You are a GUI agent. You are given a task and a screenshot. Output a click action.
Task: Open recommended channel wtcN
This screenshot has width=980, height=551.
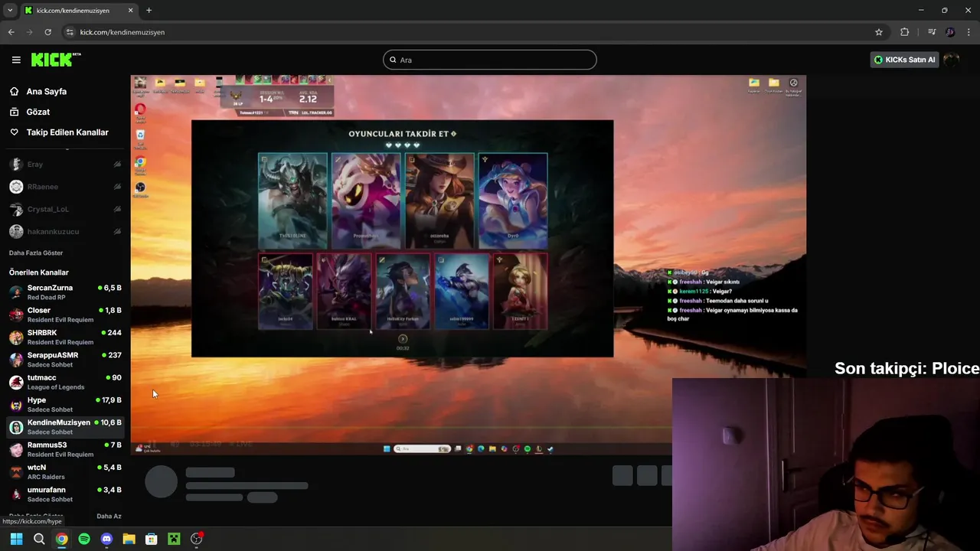coord(65,471)
